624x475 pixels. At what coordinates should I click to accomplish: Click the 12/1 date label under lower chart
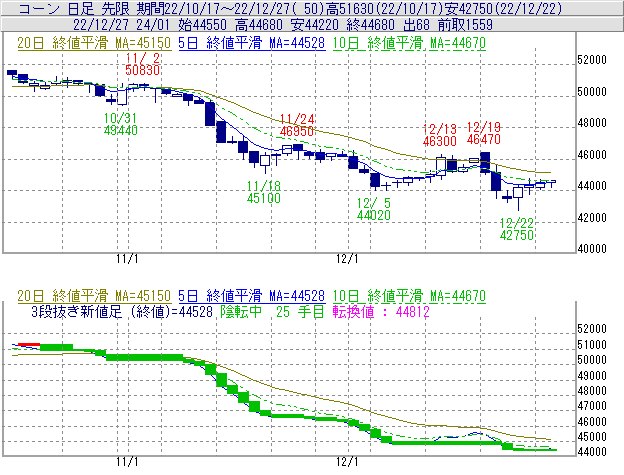(x=347, y=462)
